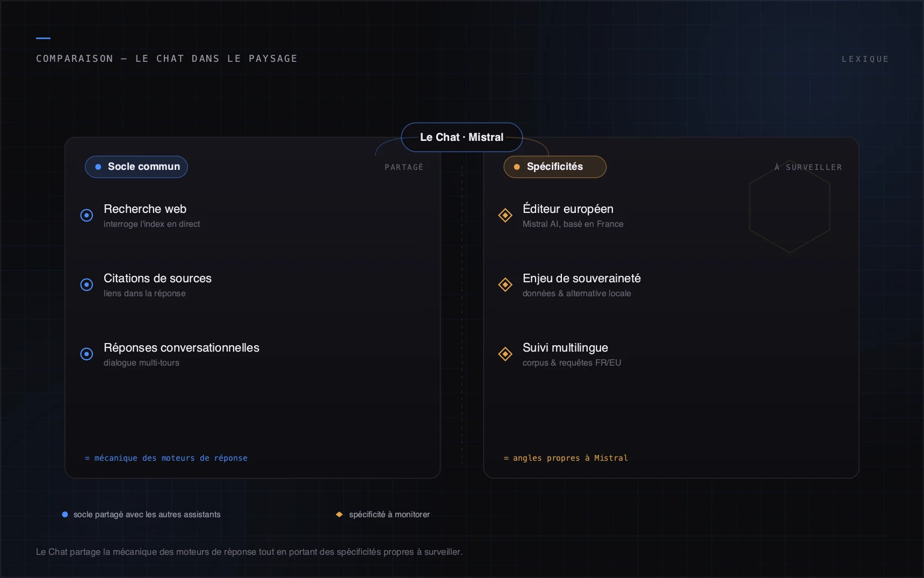This screenshot has height=578, width=924.
Task: Click the blue dot in the legend
Action: pos(65,515)
